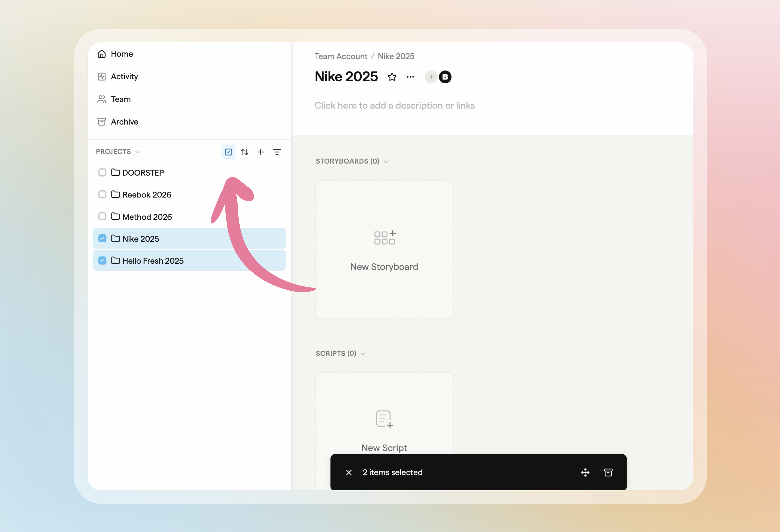
Task: Open the Reebok 2026 project
Action: tap(147, 195)
